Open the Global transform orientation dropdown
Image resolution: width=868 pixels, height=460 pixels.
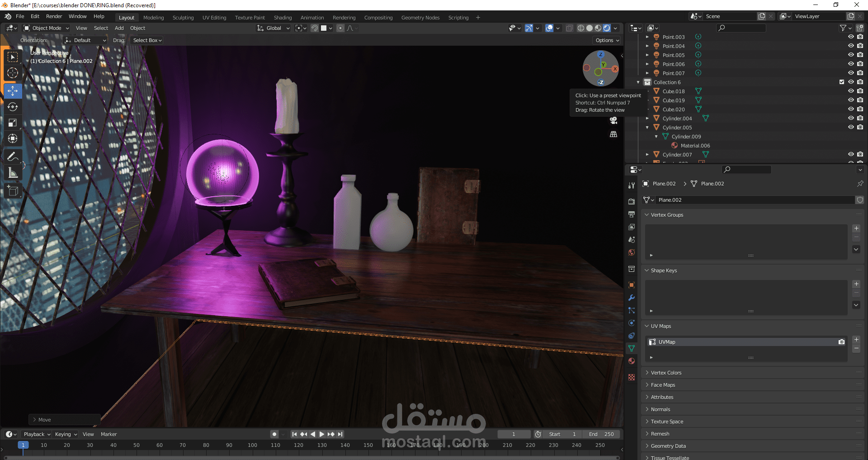274,28
